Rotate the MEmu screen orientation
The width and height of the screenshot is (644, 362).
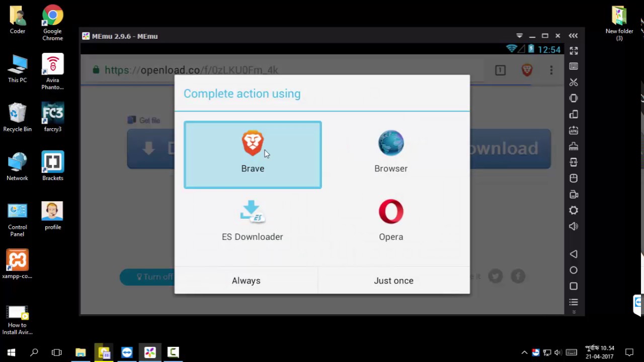click(x=574, y=115)
